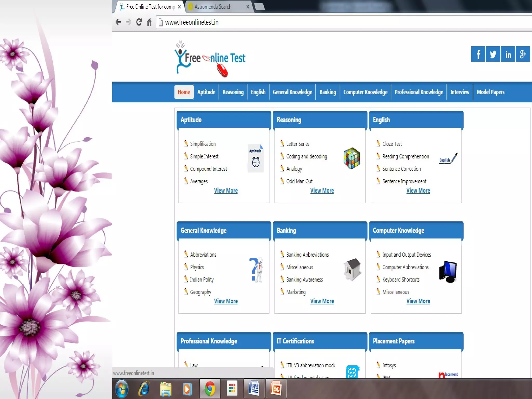Click View More under Banking
Image resolution: width=532 pixels, height=399 pixels.
[x=322, y=301]
